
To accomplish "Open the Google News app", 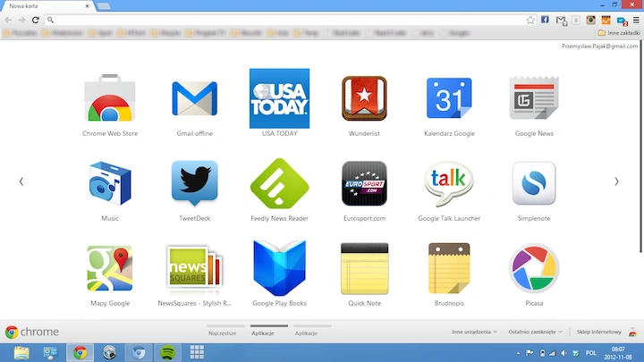I will (534, 97).
